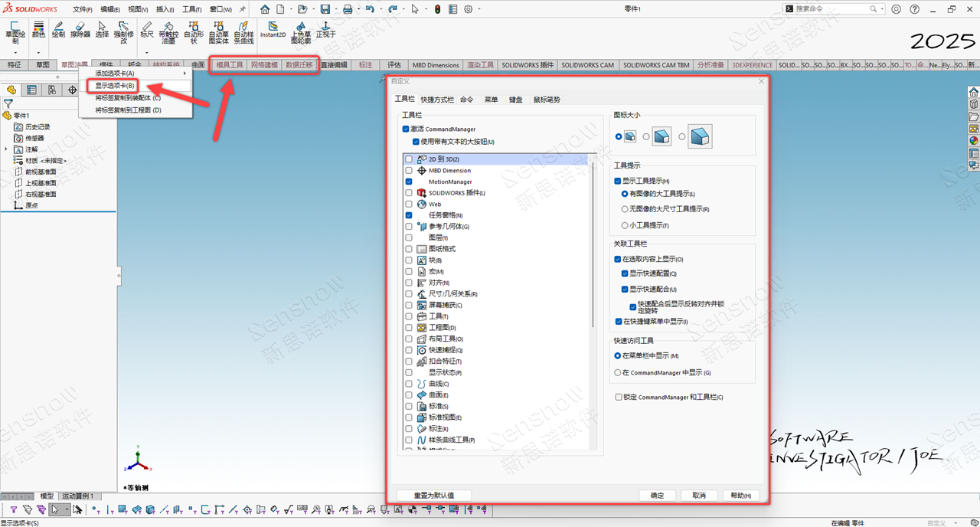Click the Print icon in the top toolbar
Image resolution: width=980 pixels, height=527 pixels.
[348, 9]
